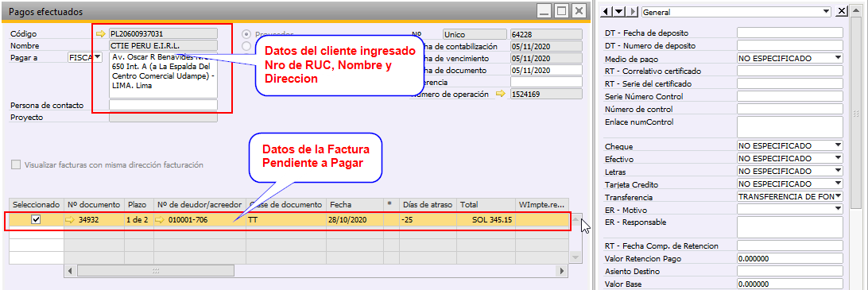This screenshot has width=868, height=290.
Task: Open link arrow beside code PL20600937031
Action: (x=100, y=34)
